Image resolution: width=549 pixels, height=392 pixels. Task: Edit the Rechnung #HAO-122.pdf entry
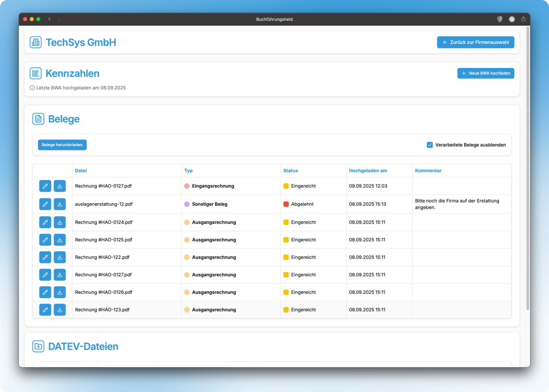(x=45, y=257)
